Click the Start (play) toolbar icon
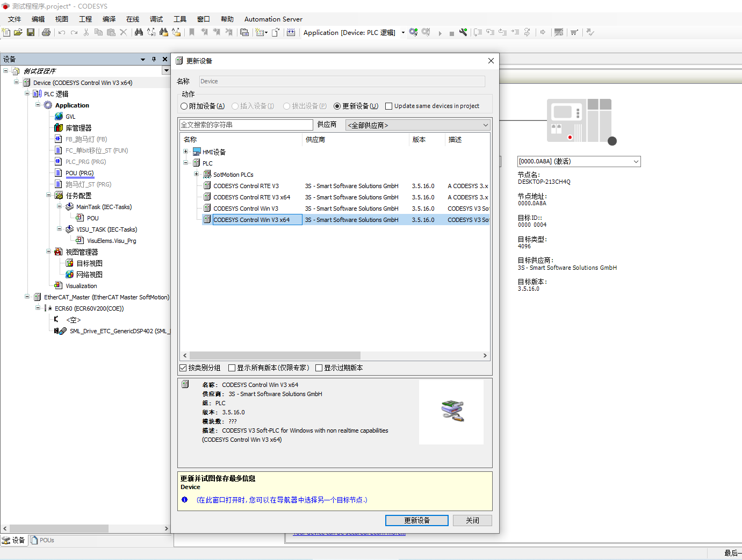The width and height of the screenshot is (742, 560). click(x=440, y=33)
